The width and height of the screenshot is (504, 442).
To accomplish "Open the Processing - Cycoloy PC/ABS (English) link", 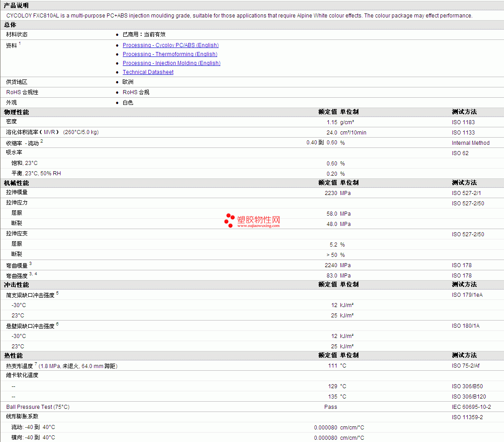I will [x=170, y=45].
